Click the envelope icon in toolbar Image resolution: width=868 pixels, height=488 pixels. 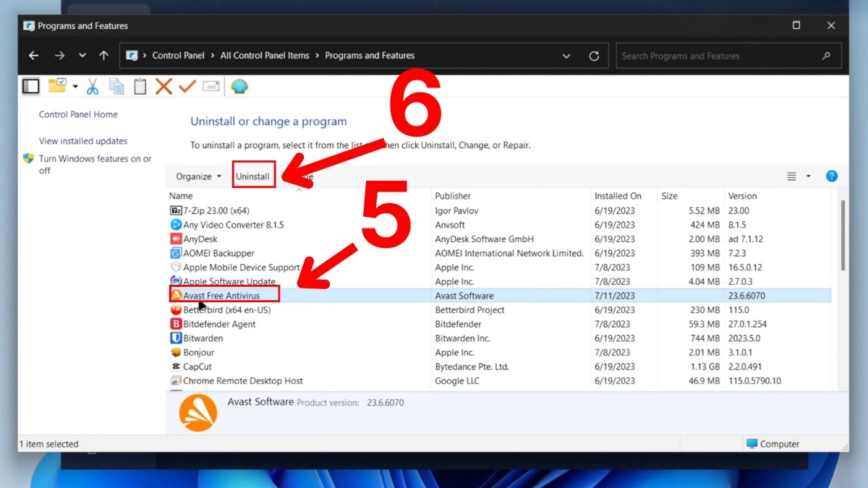[211, 87]
